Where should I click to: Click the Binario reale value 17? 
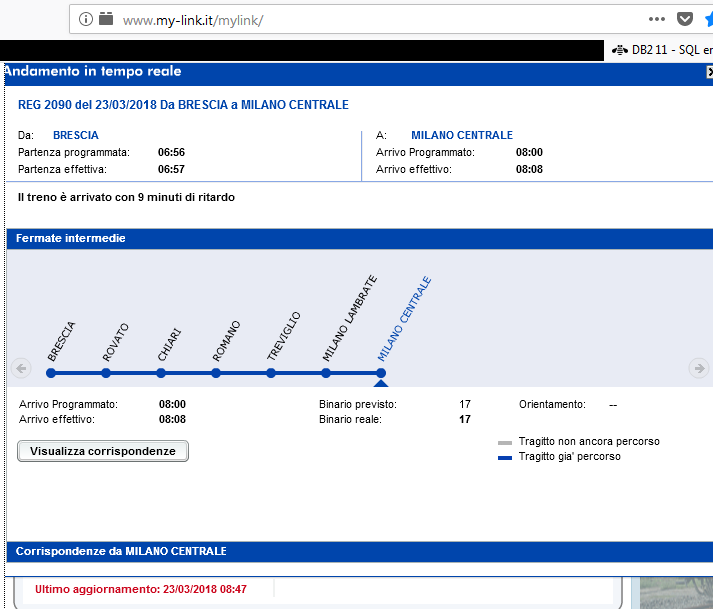pos(465,419)
